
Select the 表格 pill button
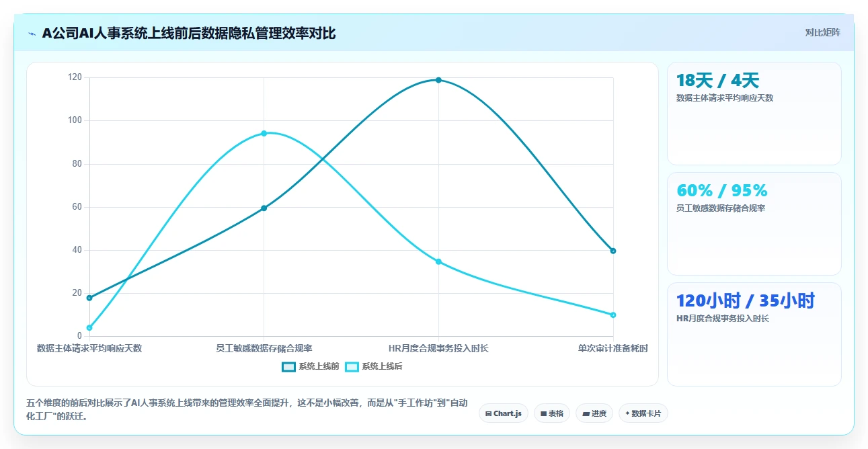tap(552, 413)
